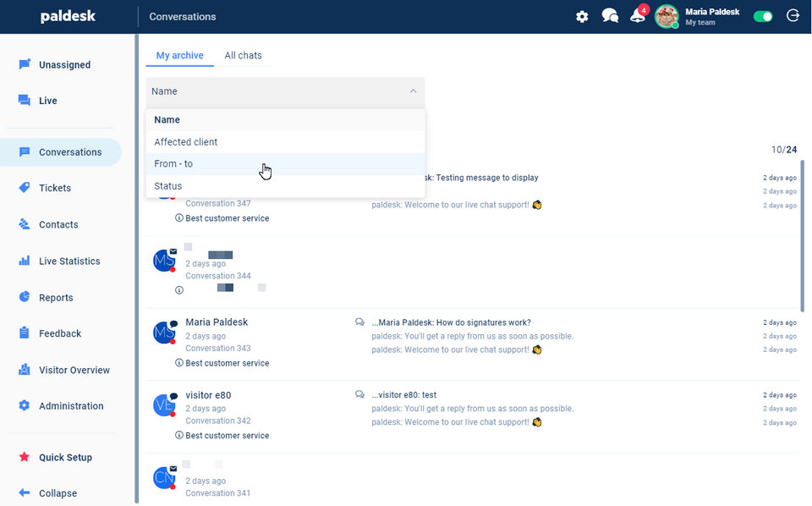812x506 pixels.
Task: Choose From - to filter option
Action: tap(285, 163)
